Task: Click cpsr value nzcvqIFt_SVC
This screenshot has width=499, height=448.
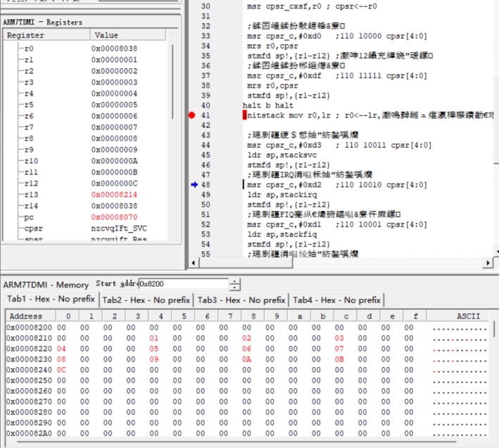Action: click(119, 229)
